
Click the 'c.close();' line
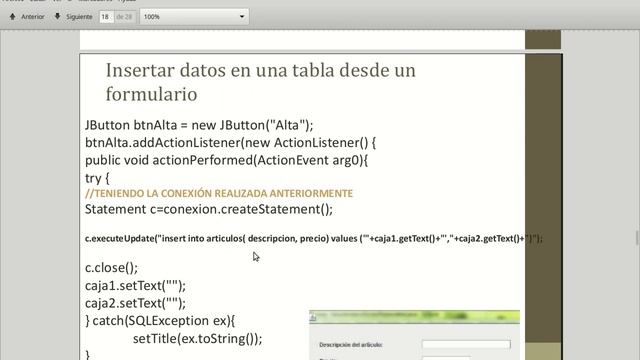tap(111, 268)
